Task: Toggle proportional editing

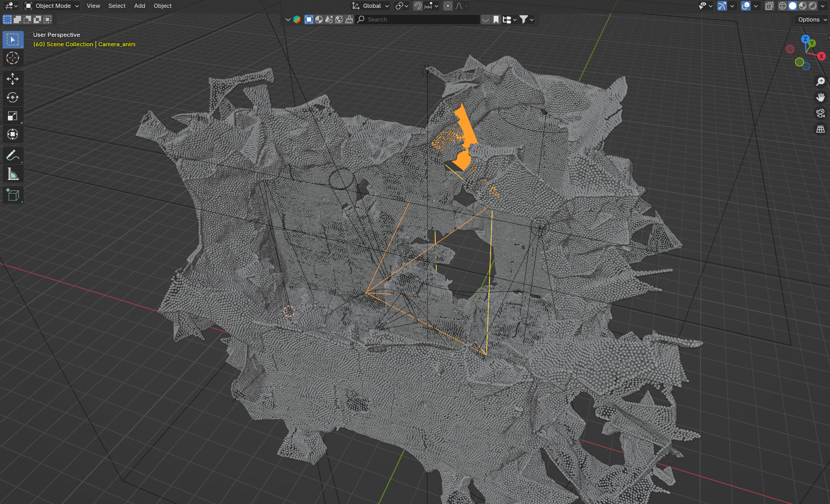Action: [x=447, y=6]
